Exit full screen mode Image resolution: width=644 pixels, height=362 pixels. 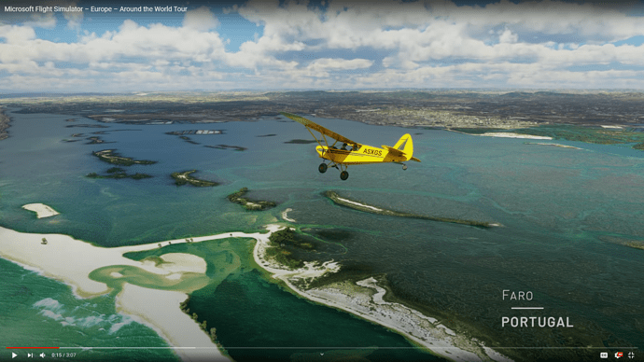click(631, 355)
